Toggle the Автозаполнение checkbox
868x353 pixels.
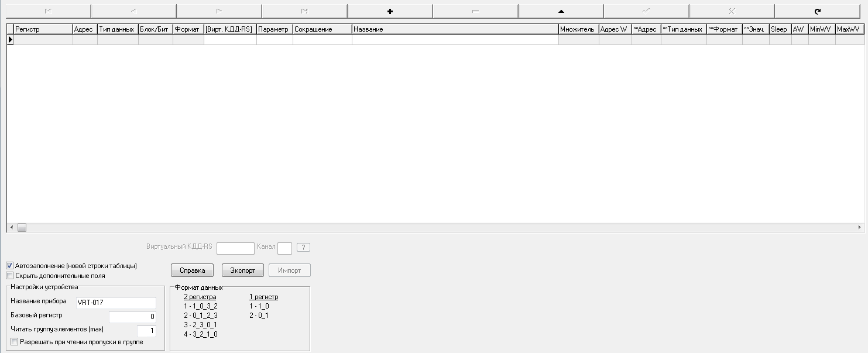pos(10,266)
